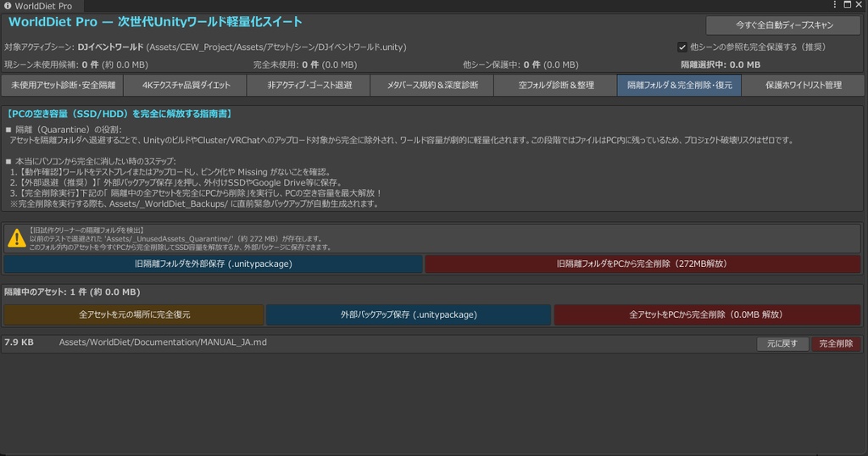868x456 pixels.
Task: Click 他シーン保護中: 0 件 status text
Action: click(520, 64)
